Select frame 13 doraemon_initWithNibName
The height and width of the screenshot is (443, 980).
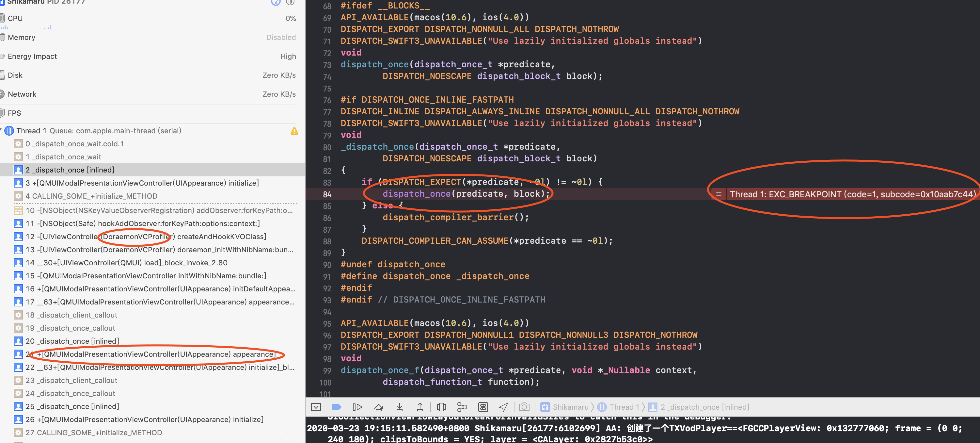pos(152,250)
